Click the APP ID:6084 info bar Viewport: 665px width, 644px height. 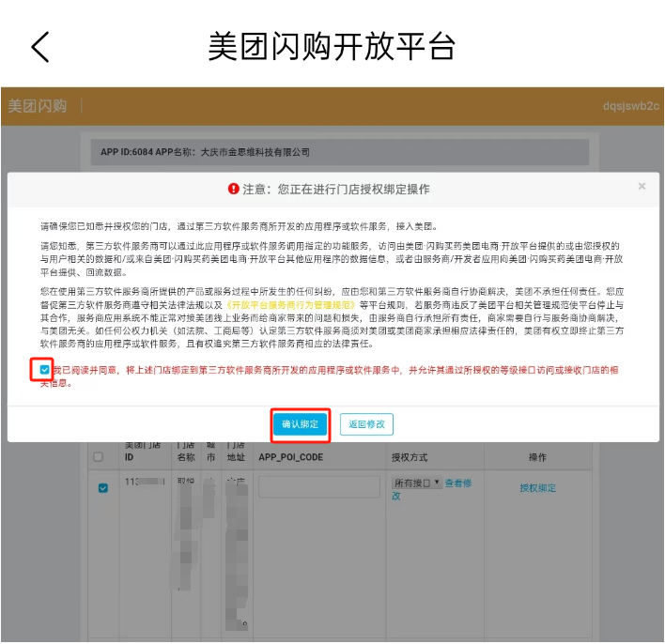click(x=343, y=152)
